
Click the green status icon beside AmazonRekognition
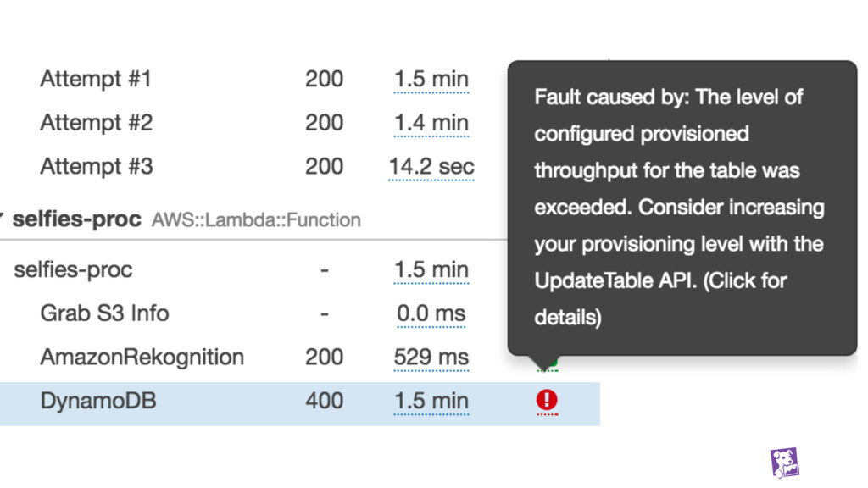[547, 364]
